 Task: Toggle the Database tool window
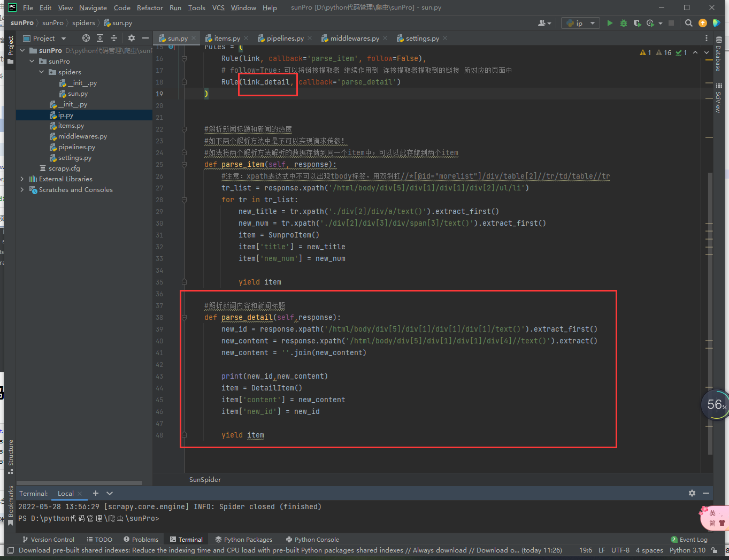click(x=718, y=55)
